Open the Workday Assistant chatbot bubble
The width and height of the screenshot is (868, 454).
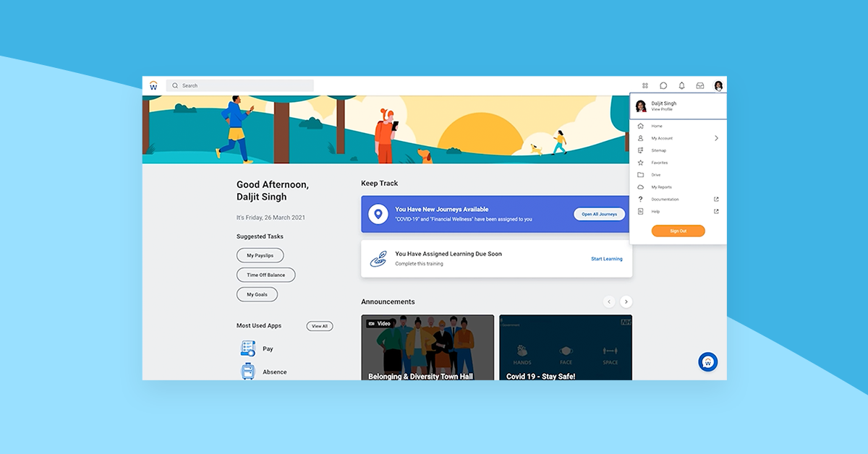click(x=707, y=361)
